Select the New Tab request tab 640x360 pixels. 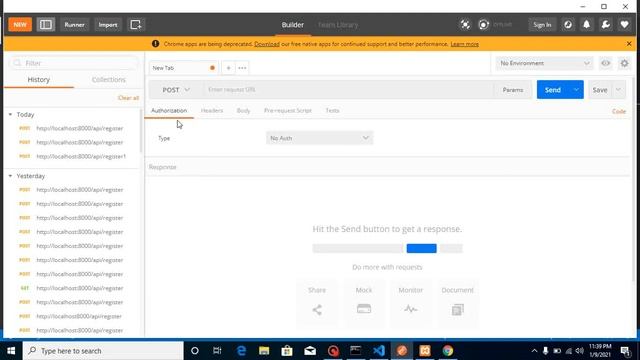click(x=184, y=68)
